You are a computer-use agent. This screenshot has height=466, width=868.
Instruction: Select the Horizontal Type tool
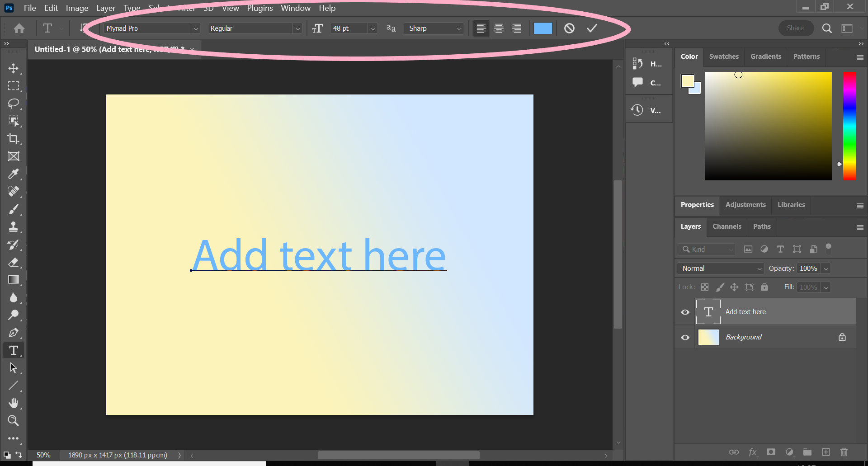click(14, 350)
